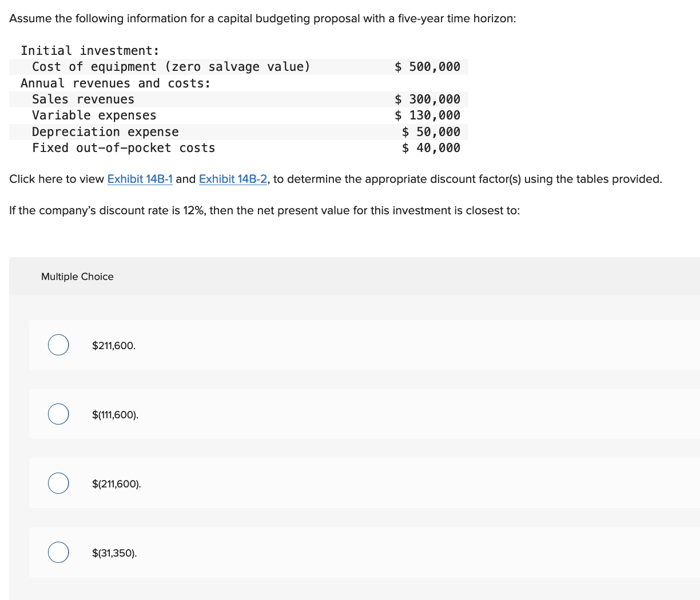Viewport: 700px width, 600px height.
Task: Click the Fixed out-of-pocket costs row
Action: point(238,148)
